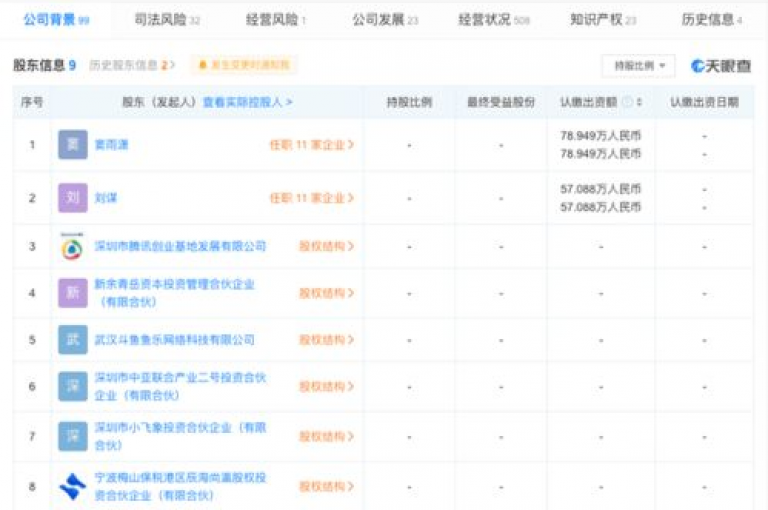Open 宁波梅山保税港区辰海尚瀛股权投资 link
This screenshot has width=768, height=510.
pyautogui.click(x=180, y=486)
